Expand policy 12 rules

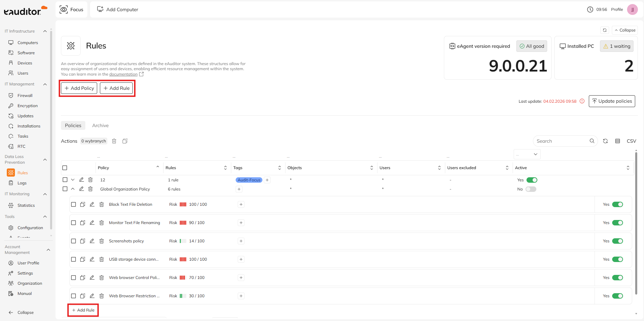click(x=73, y=180)
